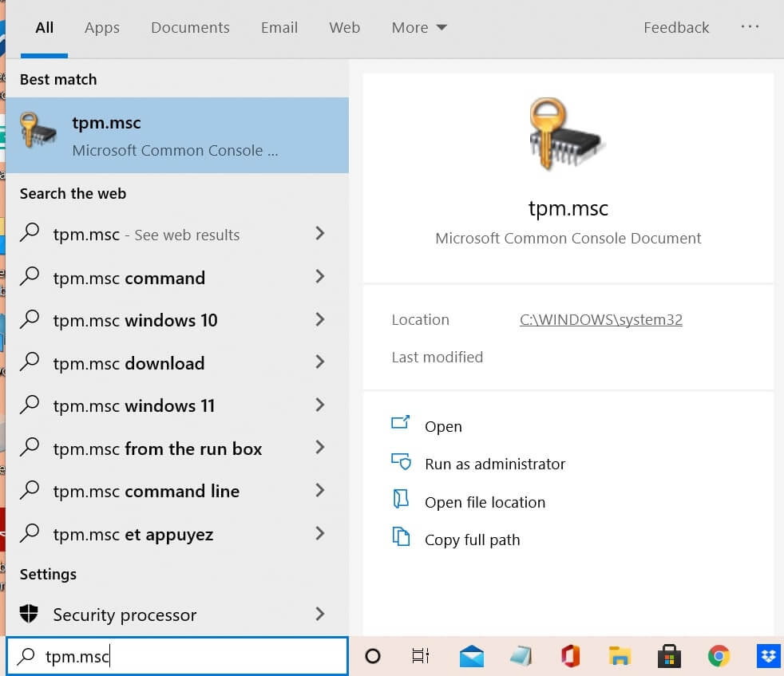Expand the 'tpm.msc windows 11' suggestion arrow
Viewport: 784px width, 676px height.
320,405
